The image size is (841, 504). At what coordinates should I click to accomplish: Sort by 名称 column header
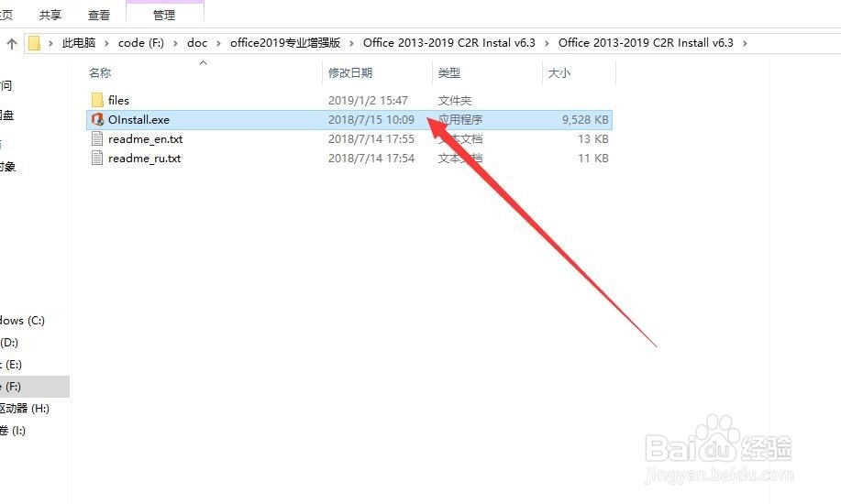pyautogui.click(x=100, y=73)
